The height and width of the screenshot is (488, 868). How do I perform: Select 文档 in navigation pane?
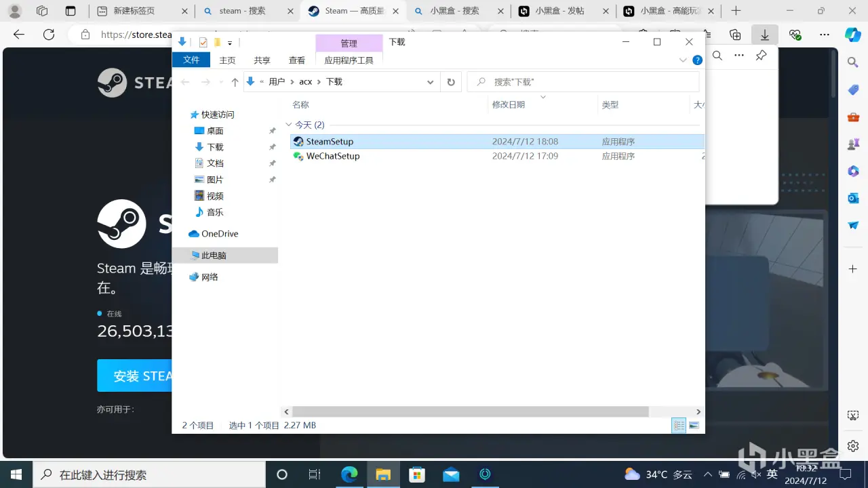click(x=215, y=163)
